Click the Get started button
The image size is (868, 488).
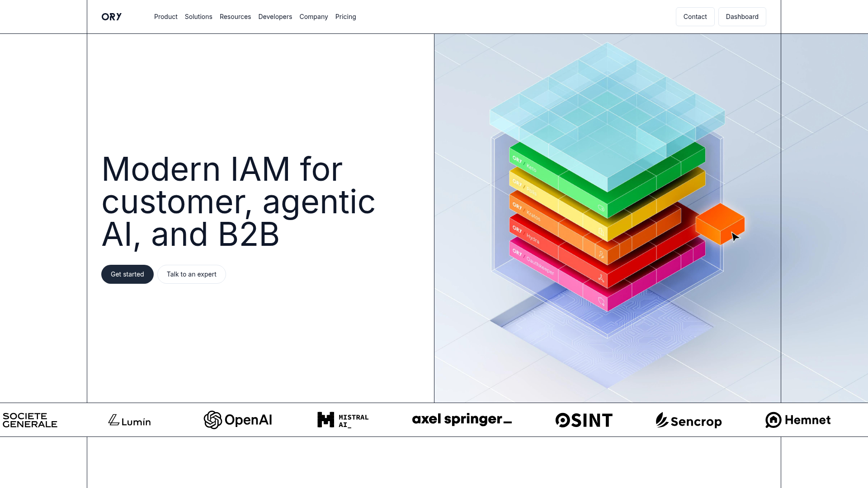click(x=127, y=274)
